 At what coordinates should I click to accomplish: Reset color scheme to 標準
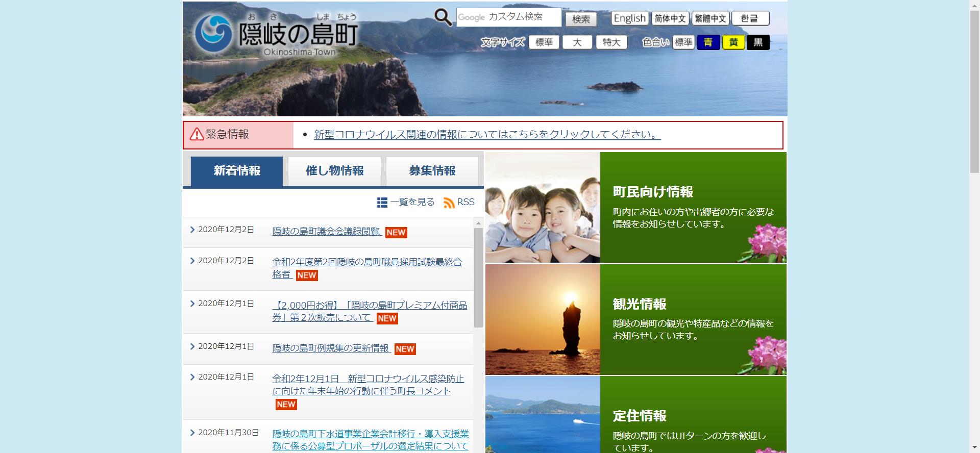pos(683,42)
